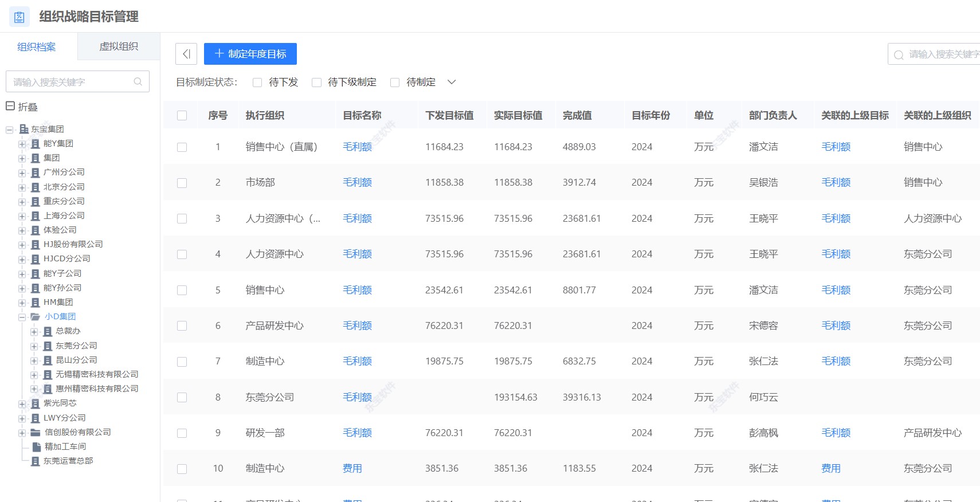Click the magnifier icon in the organization search box
The width and height of the screenshot is (980, 502).
pos(138,82)
